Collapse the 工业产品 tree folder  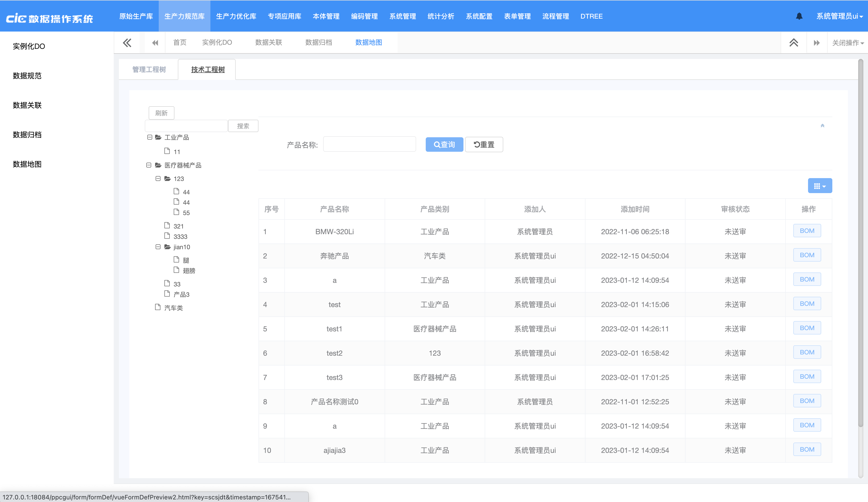pos(149,137)
